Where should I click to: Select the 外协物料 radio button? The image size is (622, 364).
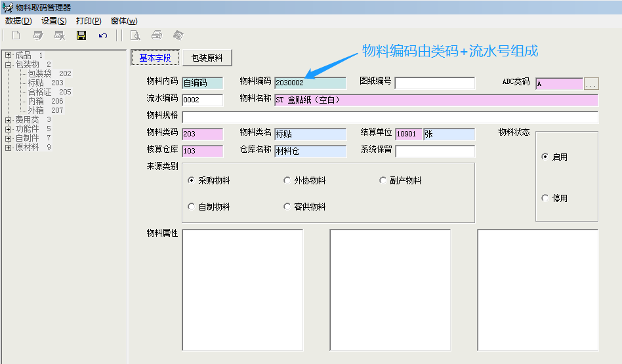click(x=287, y=180)
